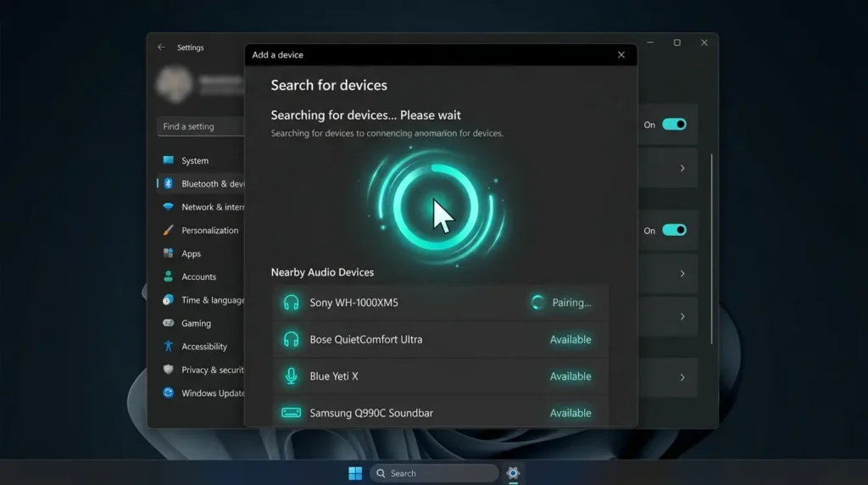868x485 pixels.
Task: Open Settings gear in taskbar
Action: [513, 473]
